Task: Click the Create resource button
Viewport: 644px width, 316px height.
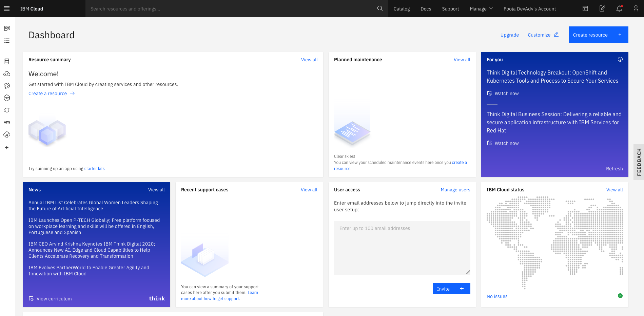Action: (x=598, y=35)
